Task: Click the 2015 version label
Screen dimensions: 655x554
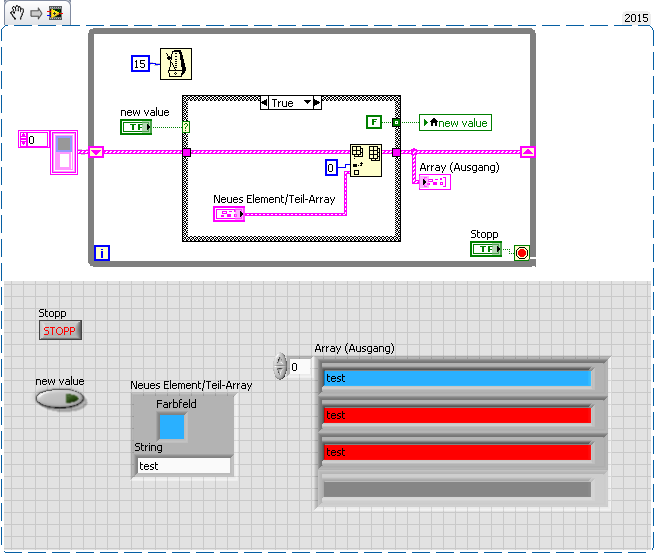Action: 636,18
